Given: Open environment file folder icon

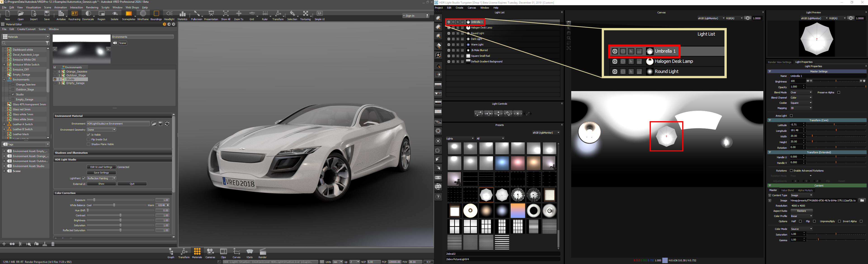Looking at the screenshot, I should coord(154,124).
